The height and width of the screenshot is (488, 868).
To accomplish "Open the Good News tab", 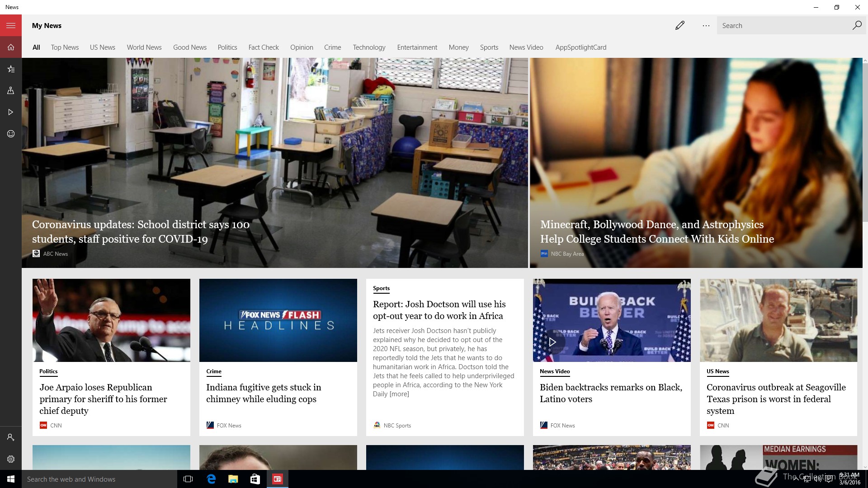I will coord(190,47).
